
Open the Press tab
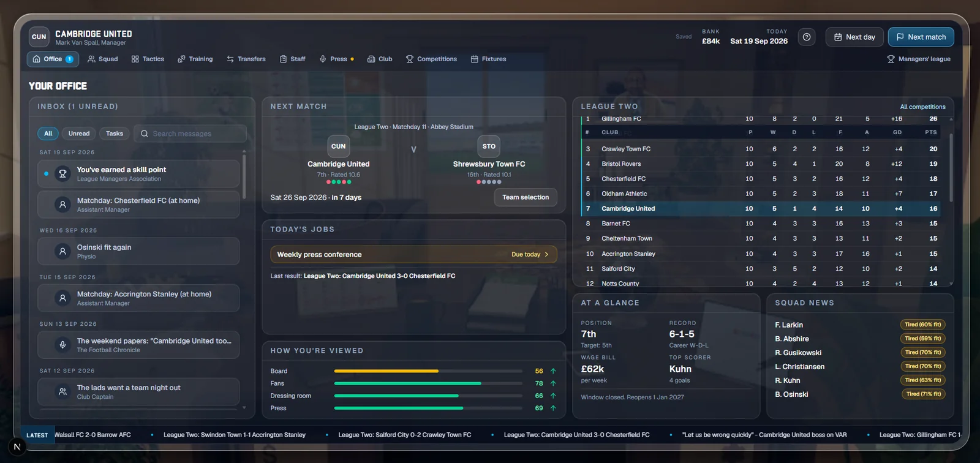pyautogui.click(x=336, y=59)
